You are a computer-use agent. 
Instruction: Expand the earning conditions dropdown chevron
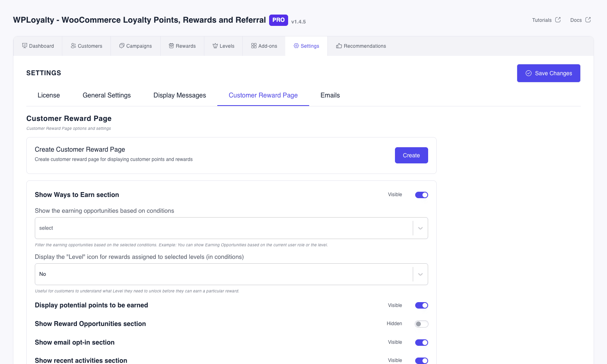tap(420, 228)
